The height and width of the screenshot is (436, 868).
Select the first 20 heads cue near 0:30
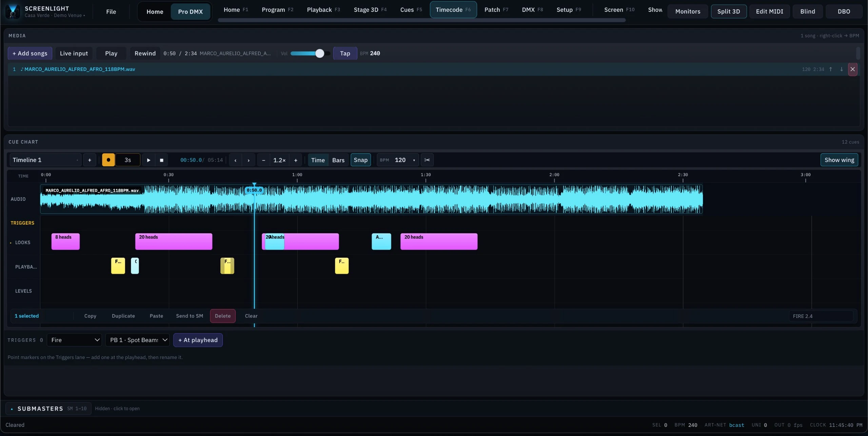(x=174, y=242)
